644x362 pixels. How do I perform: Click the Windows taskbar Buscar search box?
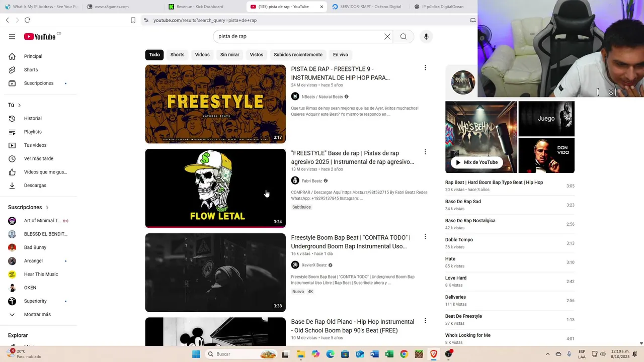pyautogui.click(x=242, y=354)
